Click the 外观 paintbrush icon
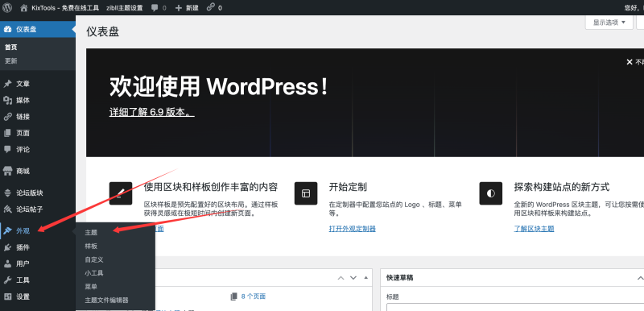The image size is (644, 311). pos(7,231)
